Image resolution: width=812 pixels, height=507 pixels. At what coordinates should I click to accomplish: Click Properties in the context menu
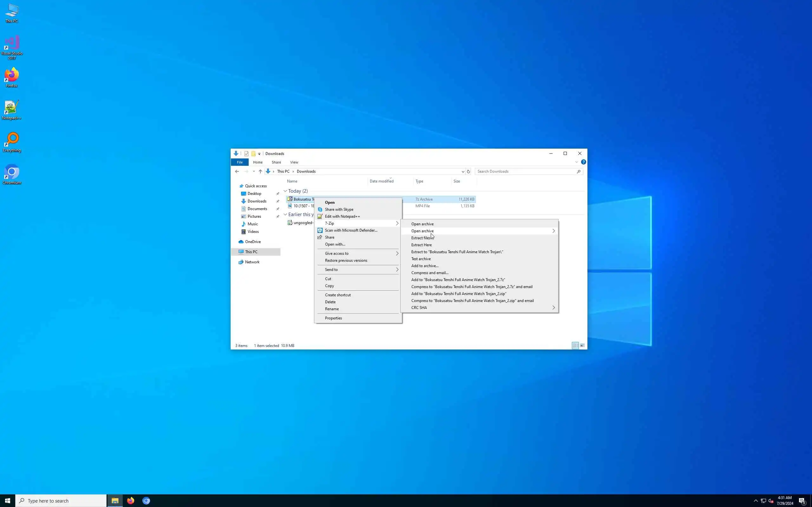333,318
